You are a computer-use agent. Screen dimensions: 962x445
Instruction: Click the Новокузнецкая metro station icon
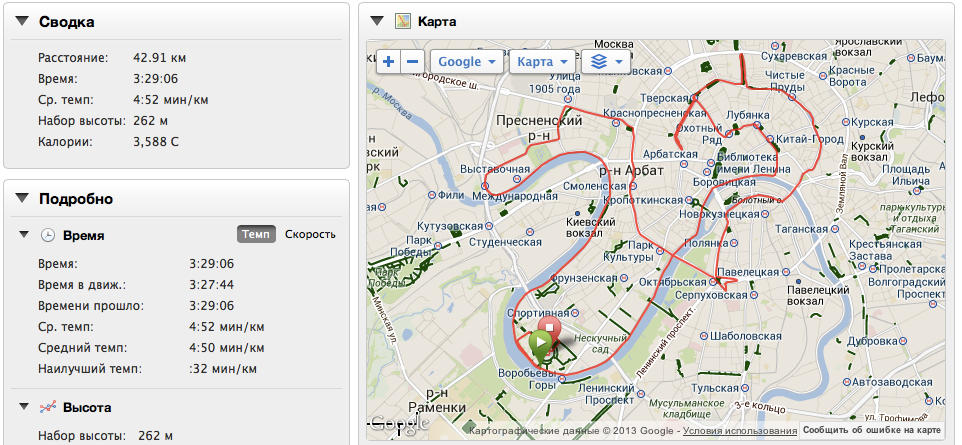tap(764, 214)
